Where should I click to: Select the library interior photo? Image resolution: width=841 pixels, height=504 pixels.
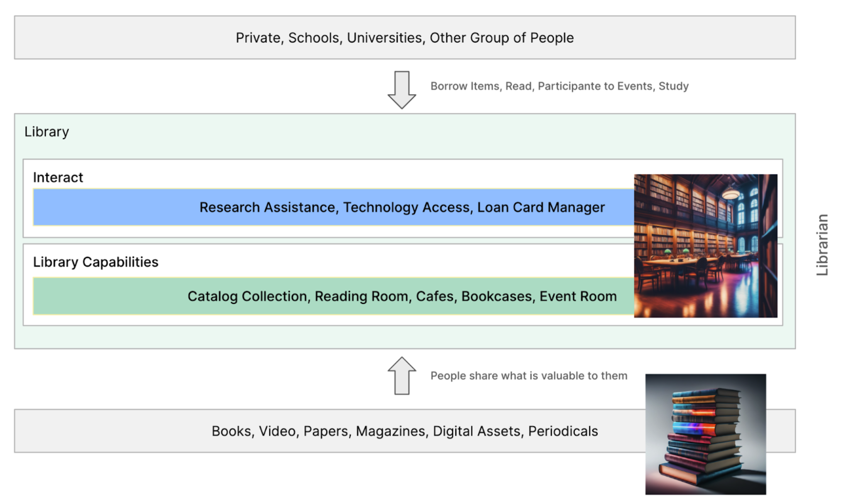705,246
